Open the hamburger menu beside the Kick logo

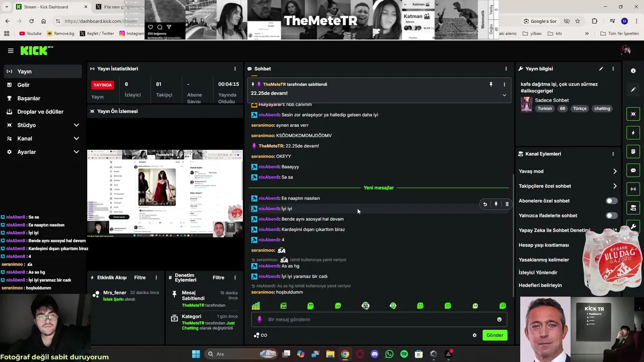tap(11, 50)
